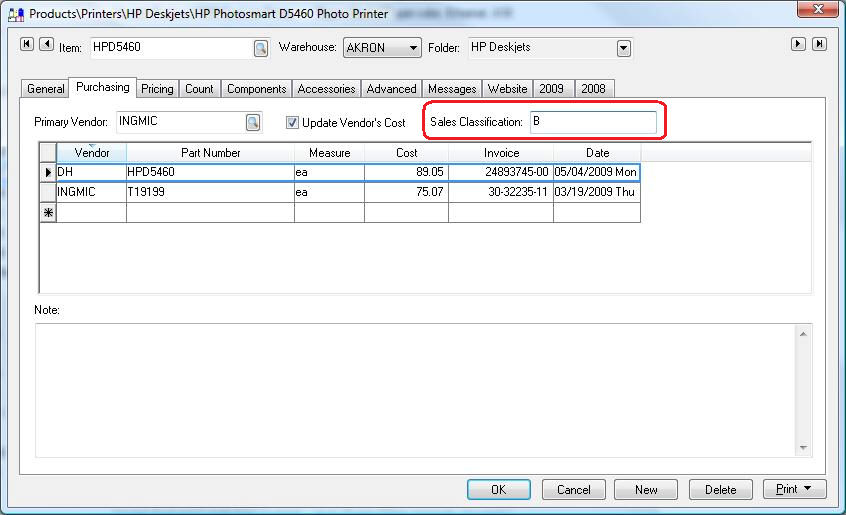
Task: Click the Measure column header
Action: [x=329, y=153]
